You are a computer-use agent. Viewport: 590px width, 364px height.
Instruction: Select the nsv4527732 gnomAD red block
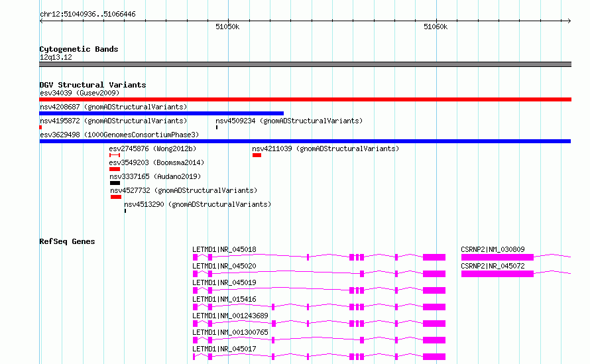tap(116, 197)
